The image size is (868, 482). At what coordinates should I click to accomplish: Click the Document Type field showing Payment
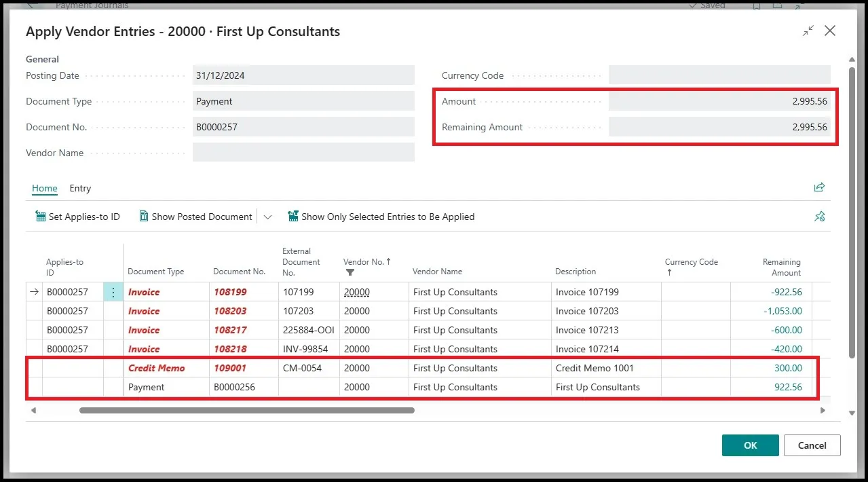click(303, 101)
